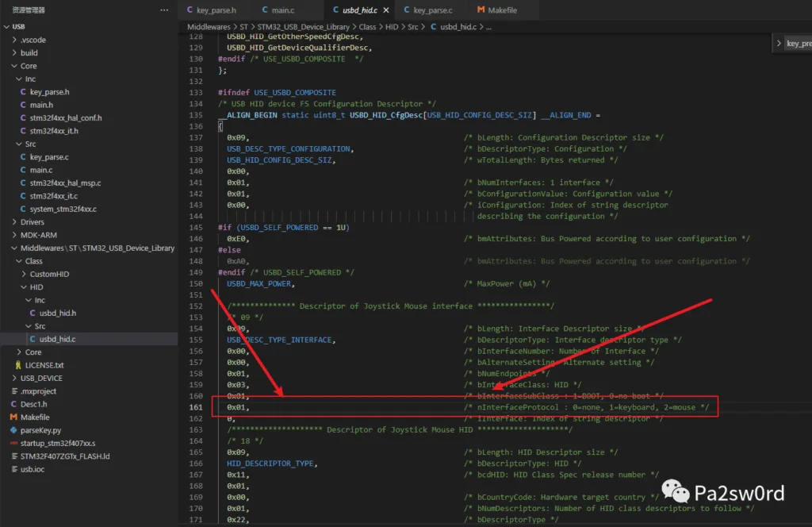Collapse the Inc folder under HID

(x=28, y=300)
